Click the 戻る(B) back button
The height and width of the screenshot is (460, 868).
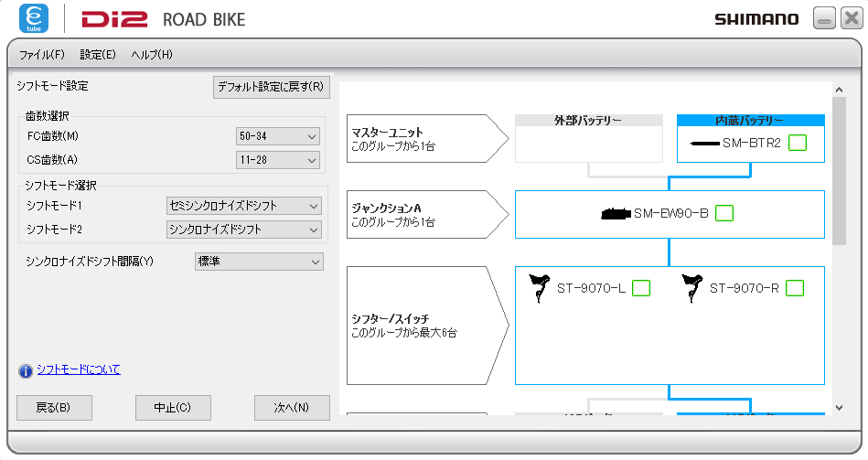click(x=54, y=407)
